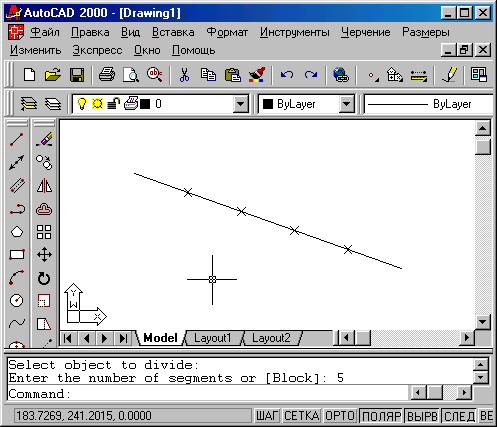This screenshot has height=427, width=497.
Task: Select the Copy Object tool
Action: 44,162
